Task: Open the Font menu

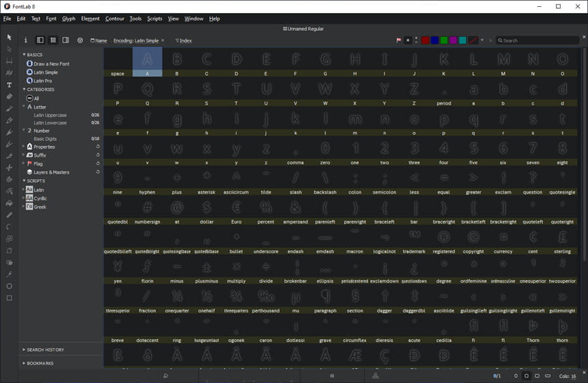Action: pyautogui.click(x=51, y=18)
